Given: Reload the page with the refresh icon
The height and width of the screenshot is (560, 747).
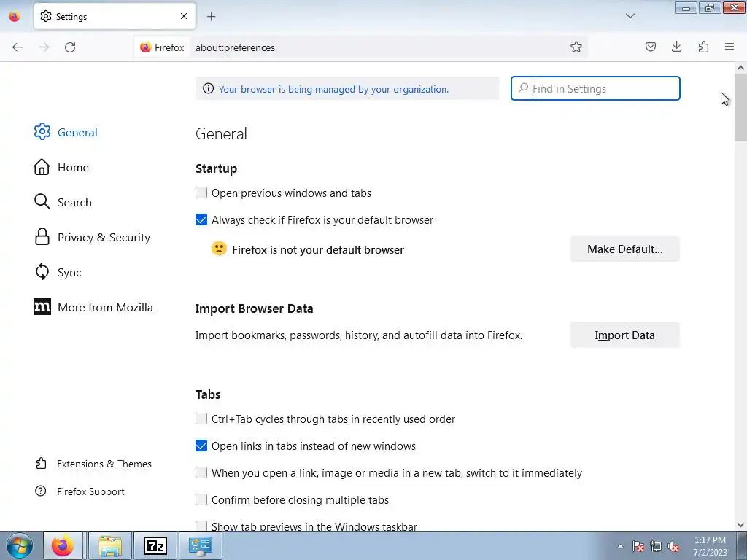Looking at the screenshot, I should 70,47.
